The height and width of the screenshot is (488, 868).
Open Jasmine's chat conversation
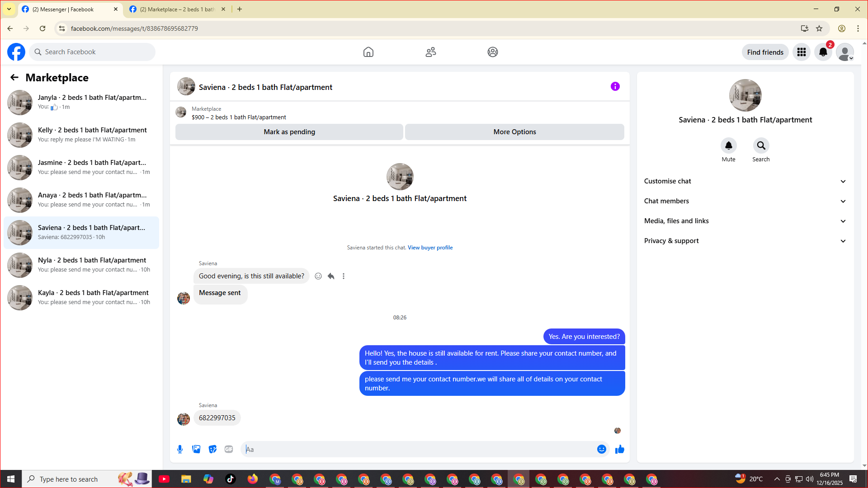81,168
